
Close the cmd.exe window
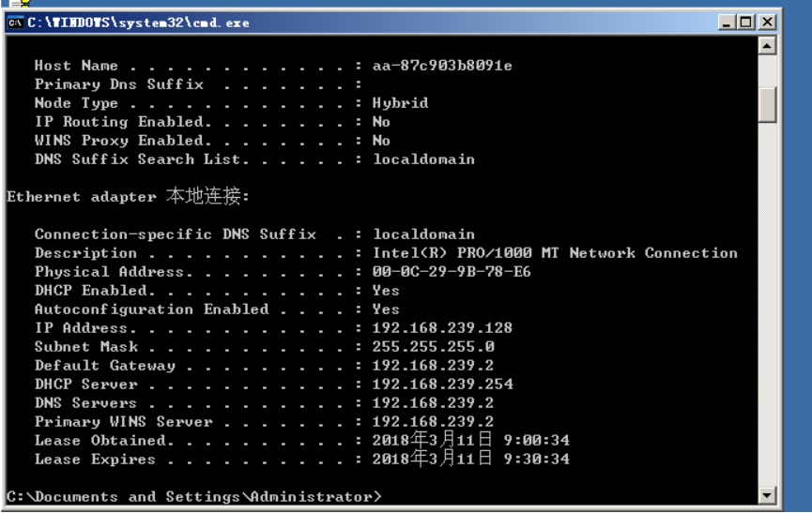coord(767,22)
